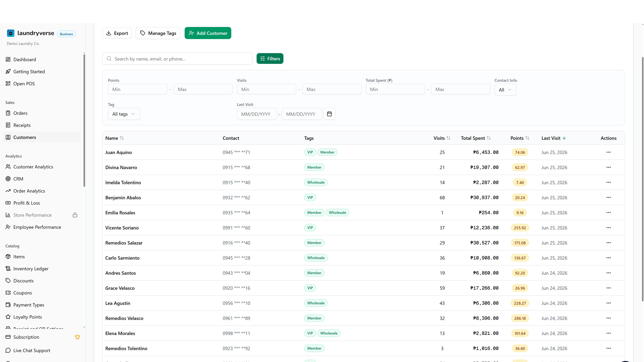
Task: Open actions menu for Remedios Velasco
Action: pyautogui.click(x=608, y=318)
